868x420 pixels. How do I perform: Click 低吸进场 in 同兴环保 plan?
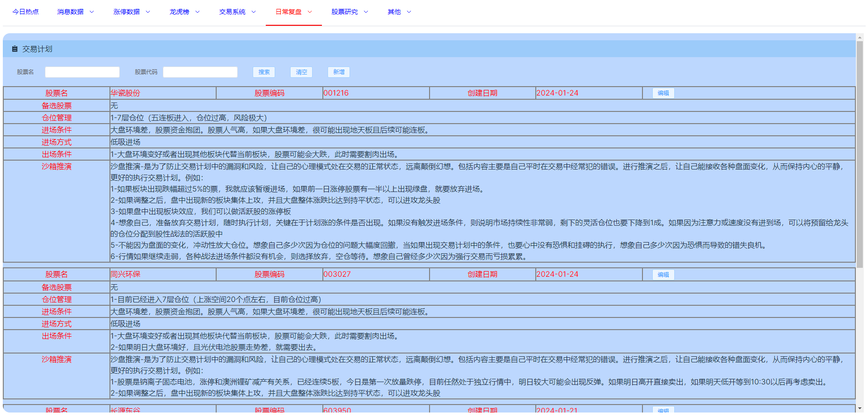coord(125,324)
